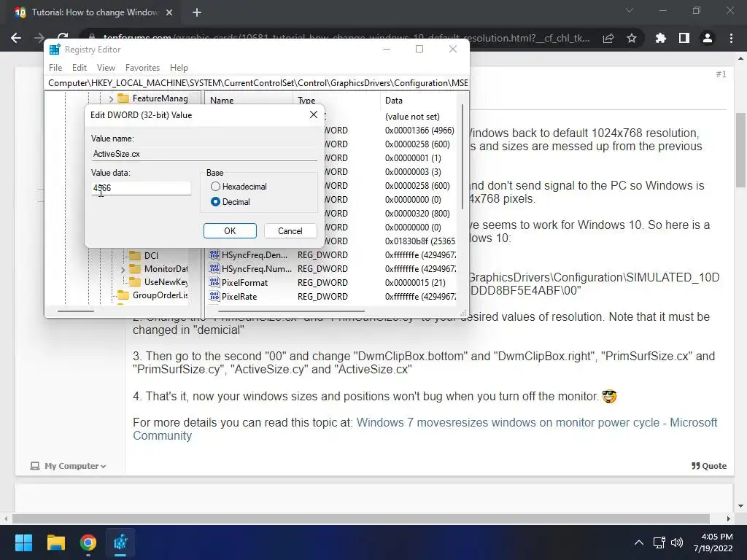Viewport: 747px width, 560px height.
Task: Click the 0x00001366 (4966) data cell
Action: click(419, 131)
